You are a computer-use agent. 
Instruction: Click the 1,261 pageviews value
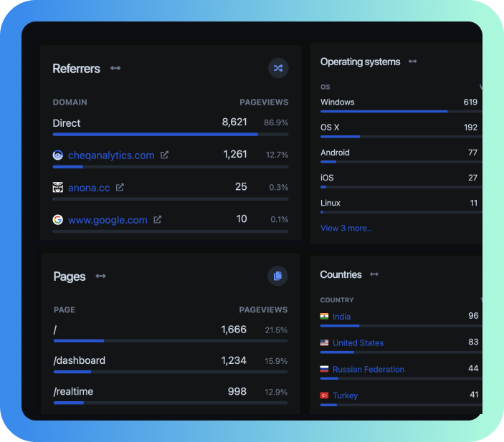coord(235,154)
